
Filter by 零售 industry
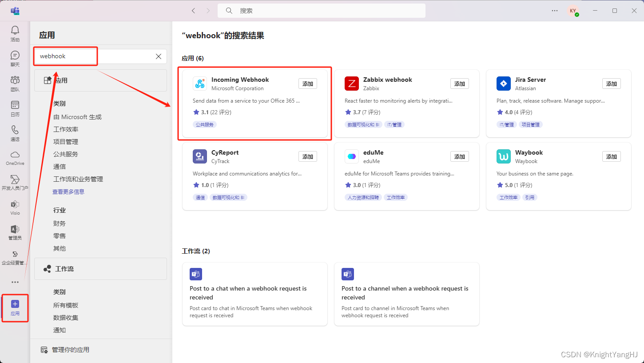pyautogui.click(x=60, y=236)
